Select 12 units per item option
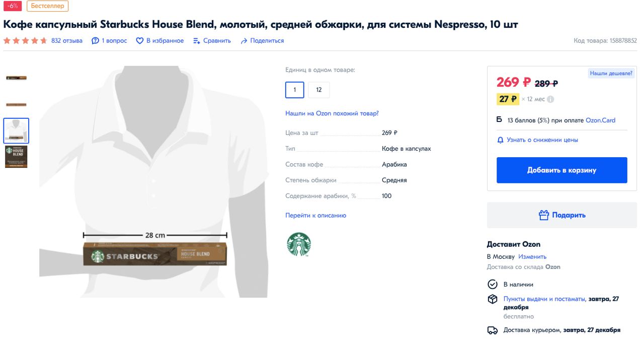Screen dimensions: 644x345 (x=318, y=90)
